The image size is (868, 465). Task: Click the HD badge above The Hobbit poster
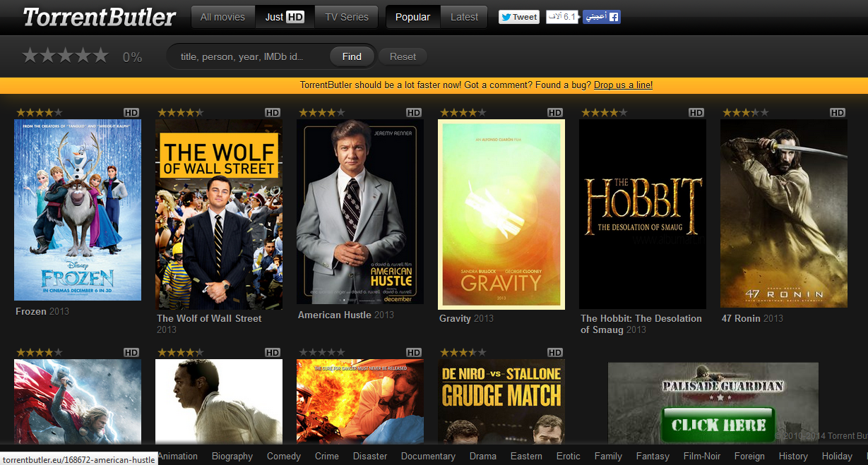click(x=696, y=112)
